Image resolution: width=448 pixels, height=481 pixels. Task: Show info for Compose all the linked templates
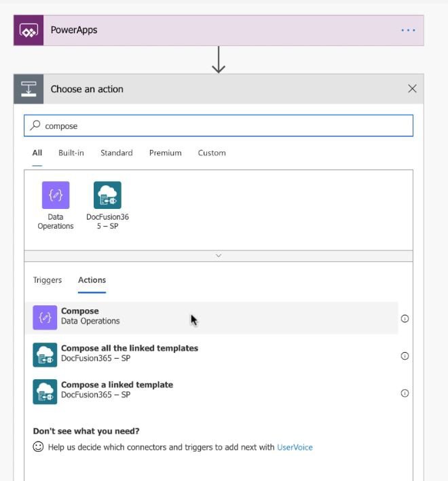tap(405, 356)
